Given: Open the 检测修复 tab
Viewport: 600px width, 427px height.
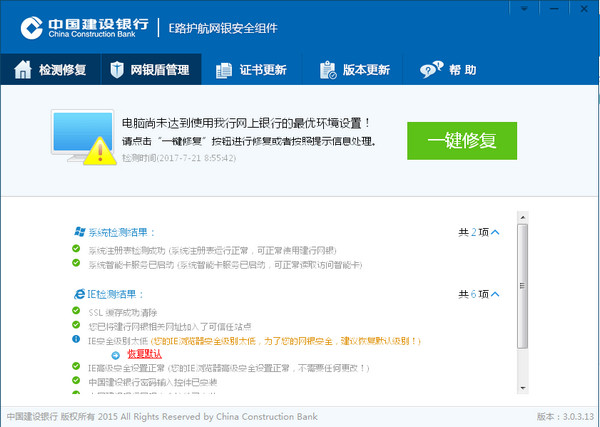Looking at the screenshot, I should coord(51,69).
